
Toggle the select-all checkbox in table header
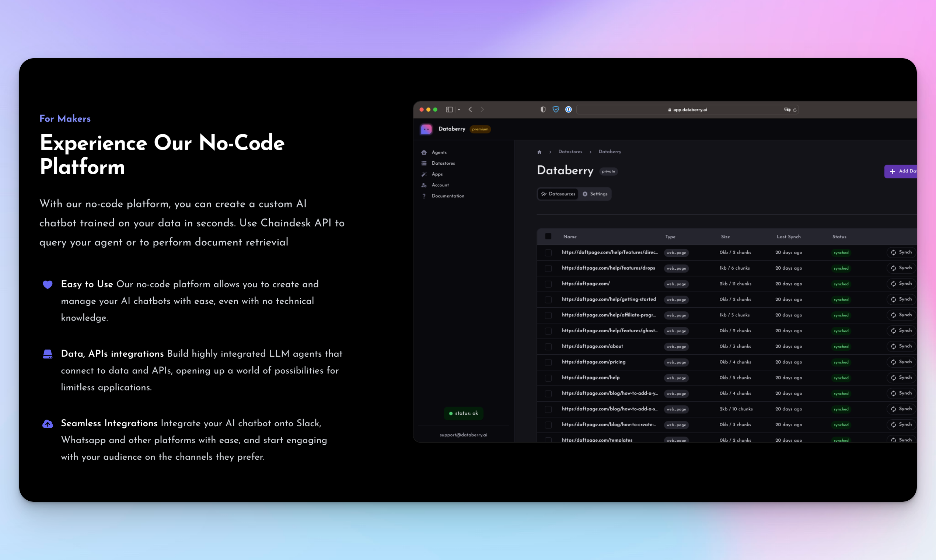pos(548,237)
